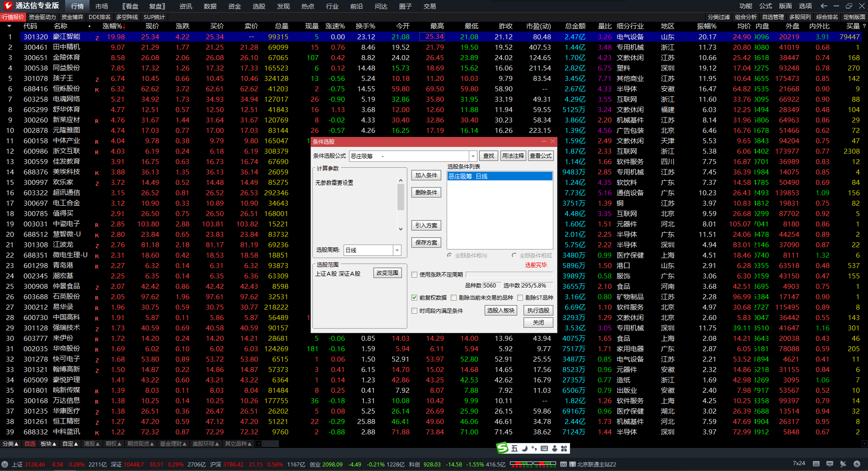Open the 公式 menu in the title bar
868x471 pixels.
click(x=766, y=6)
